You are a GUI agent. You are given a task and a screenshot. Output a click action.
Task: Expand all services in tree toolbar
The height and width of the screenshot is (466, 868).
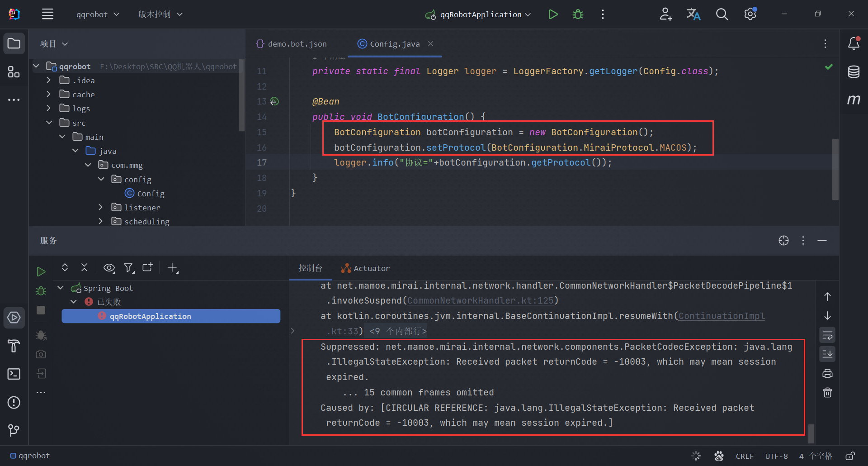click(65, 267)
